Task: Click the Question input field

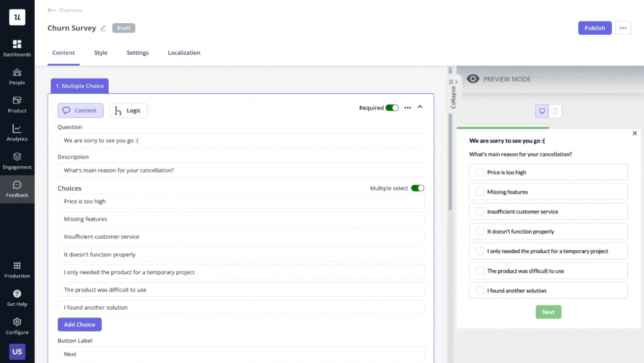Action: pyautogui.click(x=241, y=140)
